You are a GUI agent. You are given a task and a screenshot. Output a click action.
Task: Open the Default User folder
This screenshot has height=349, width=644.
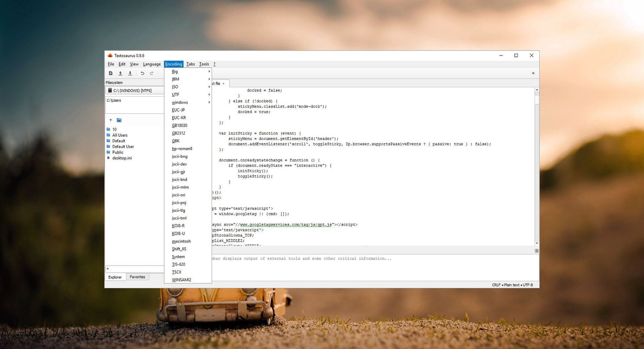point(120,147)
